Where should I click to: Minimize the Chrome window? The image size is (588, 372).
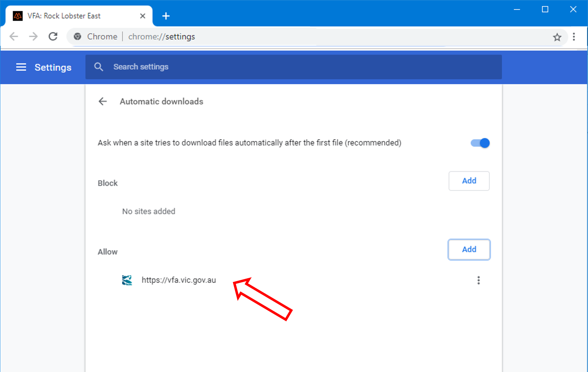(517, 9)
